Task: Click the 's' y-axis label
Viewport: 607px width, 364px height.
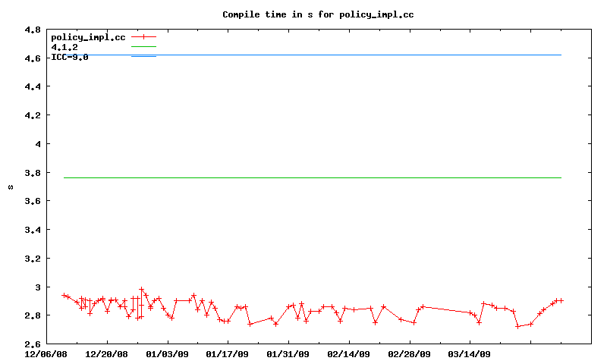Action: coord(11,187)
